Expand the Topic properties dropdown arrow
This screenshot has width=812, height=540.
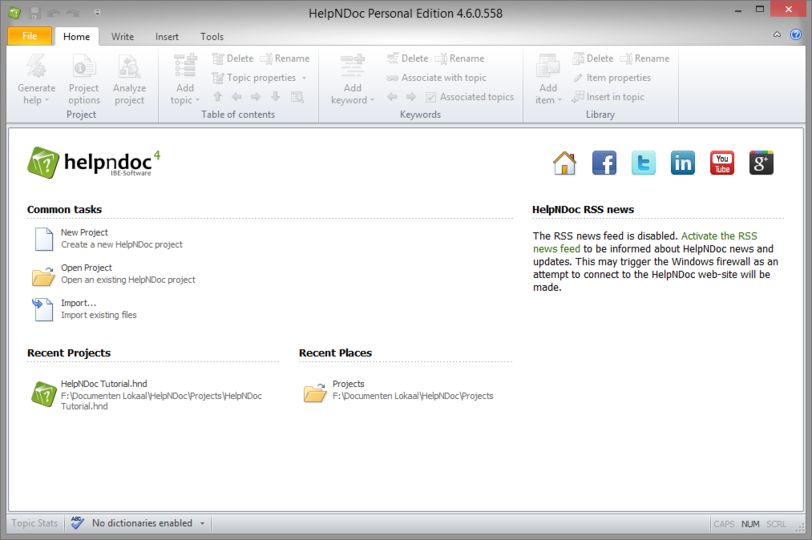pos(304,78)
